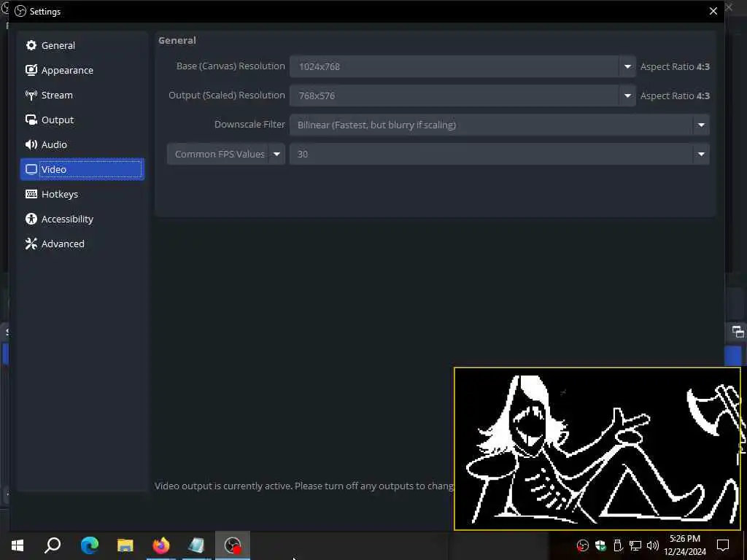Screen dimensions: 747x560
Task: Click the General gear icon in sidebar
Action: pyautogui.click(x=31, y=45)
